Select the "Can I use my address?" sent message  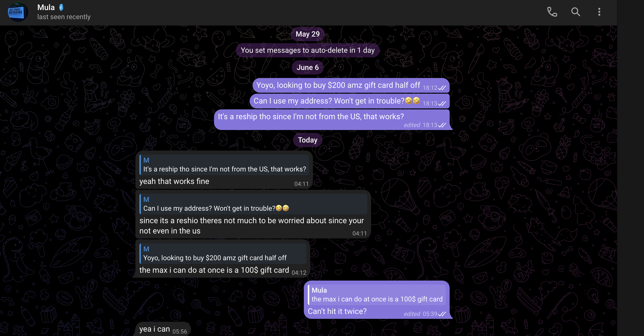[349, 101]
